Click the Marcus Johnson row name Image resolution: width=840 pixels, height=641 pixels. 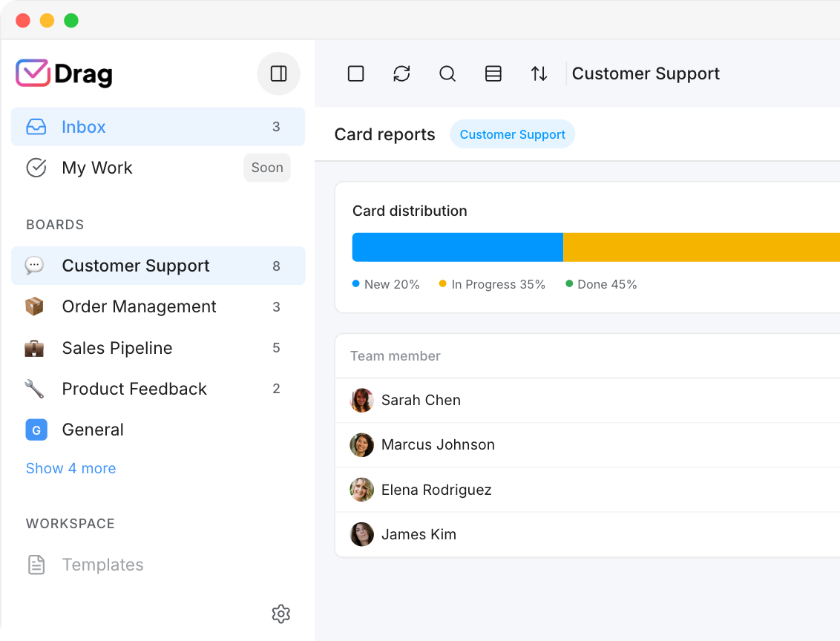439,445
